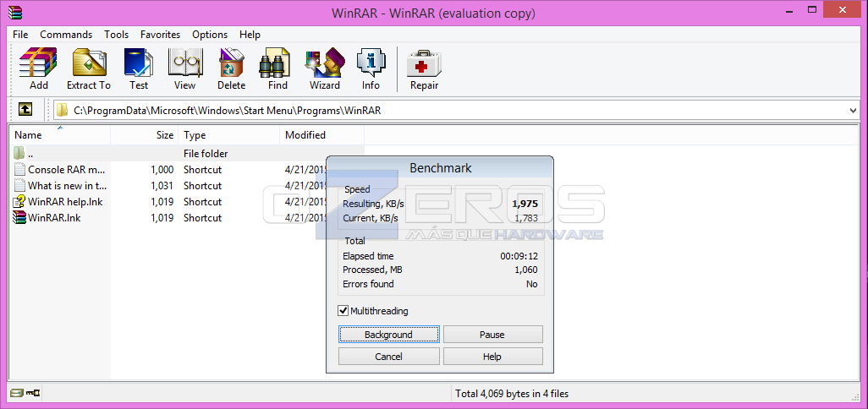Click the address path input field
Screen dimensions: 868x409
click(x=457, y=111)
